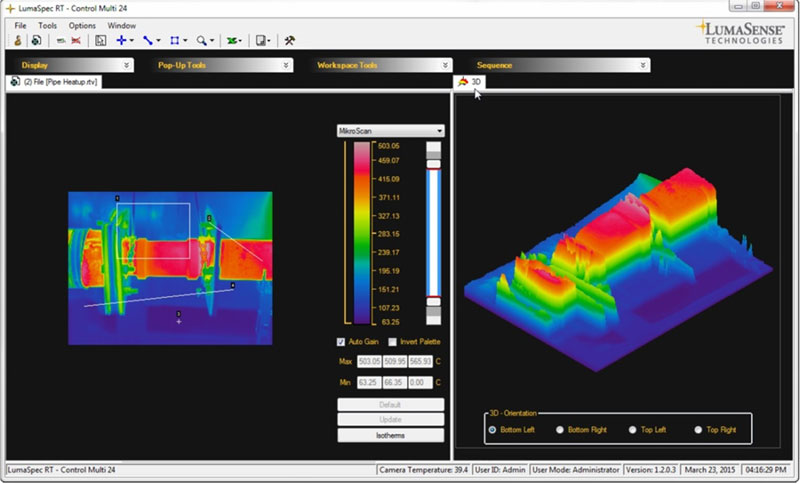
Task: Toggle the Invert Palette checkbox
Action: click(x=392, y=342)
